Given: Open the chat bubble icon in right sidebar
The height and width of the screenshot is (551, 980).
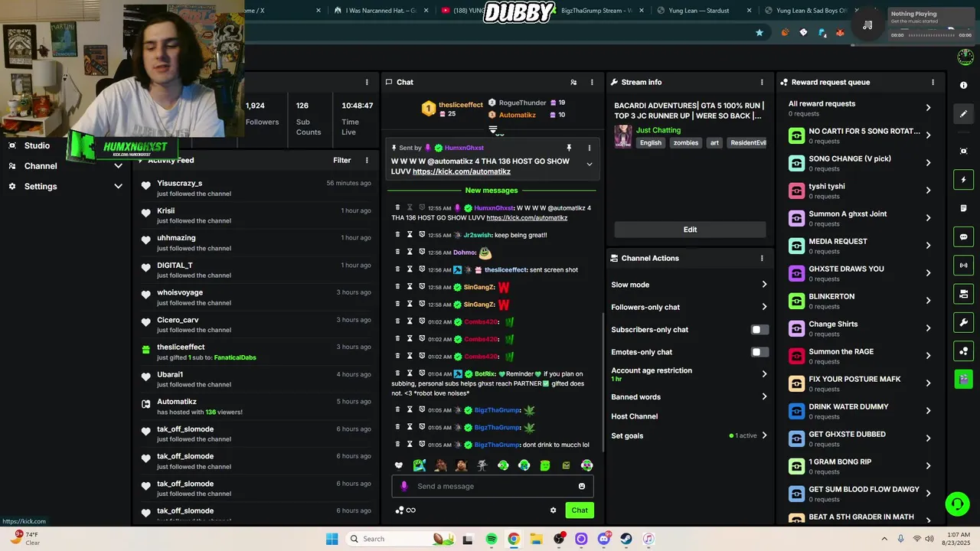Looking at the screenshot, I should 964,236.
